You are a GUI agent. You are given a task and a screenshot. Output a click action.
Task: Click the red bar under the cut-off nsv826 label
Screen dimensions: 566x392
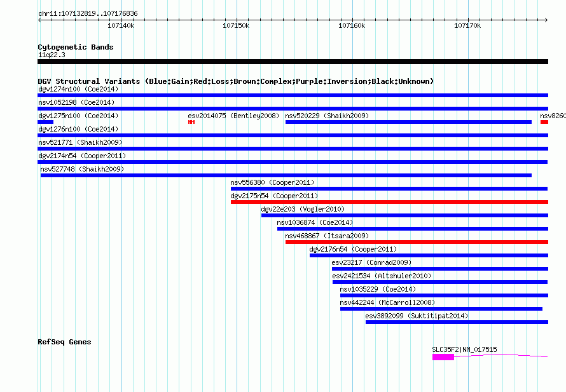click(x=544, y=122)
